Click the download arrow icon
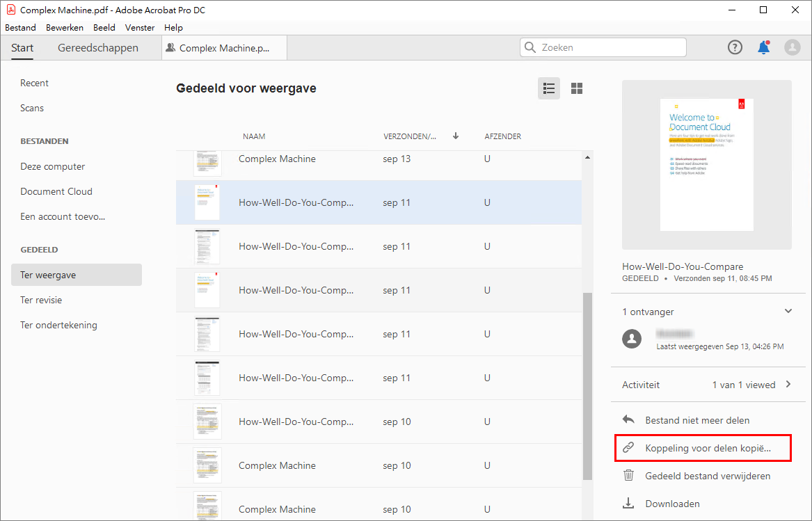Image resolution: width=812 pixels, height=521 pixels. point(628,503)
